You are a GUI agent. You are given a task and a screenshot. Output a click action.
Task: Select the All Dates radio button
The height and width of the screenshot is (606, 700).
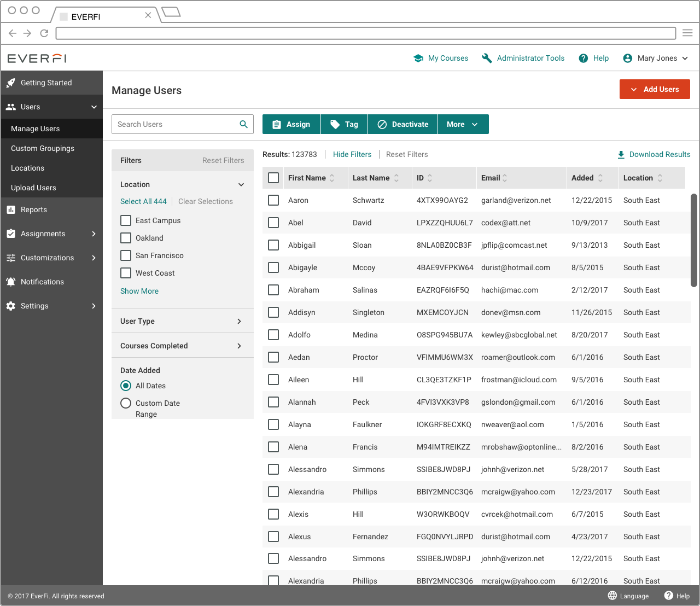pyautogui.click(x=126, y=386)
